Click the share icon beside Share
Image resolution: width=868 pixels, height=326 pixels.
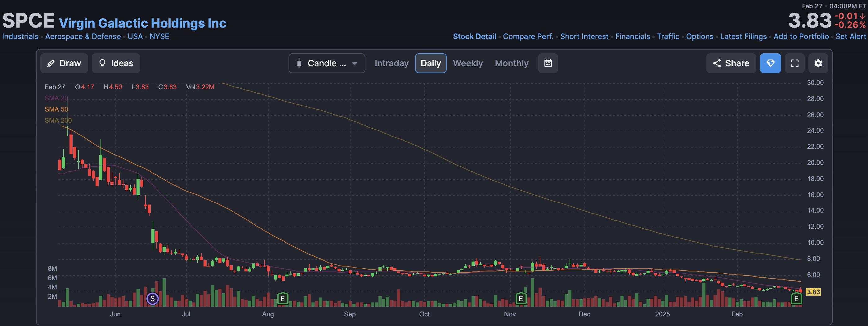pyautogui.click(x=717, y=63)
